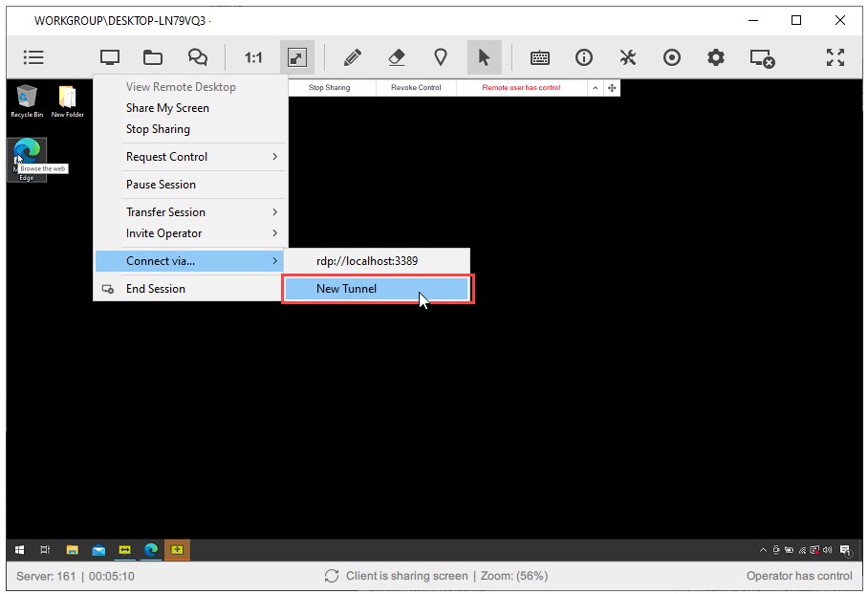Start recording the session
The height and width of the screenshot is (594, 868).
[x=672, y=57]
